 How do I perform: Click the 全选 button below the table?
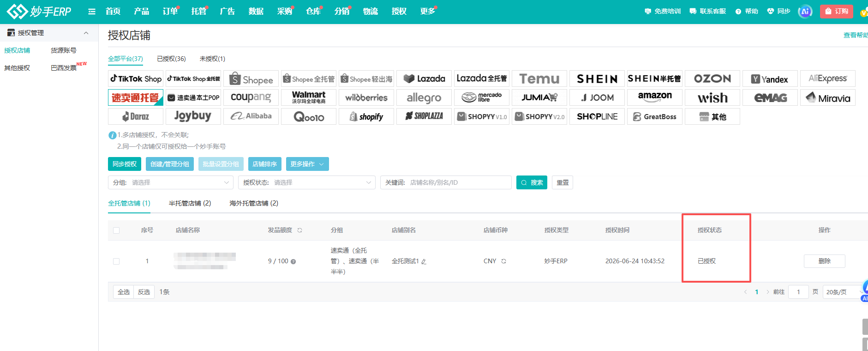pyautogui.click(x=124, y=292)
